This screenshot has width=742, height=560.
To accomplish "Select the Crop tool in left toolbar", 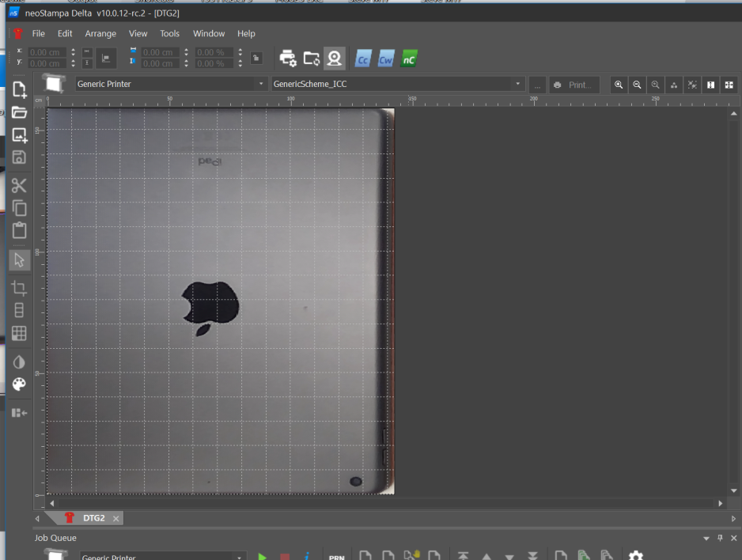I will tap(19, 288).
